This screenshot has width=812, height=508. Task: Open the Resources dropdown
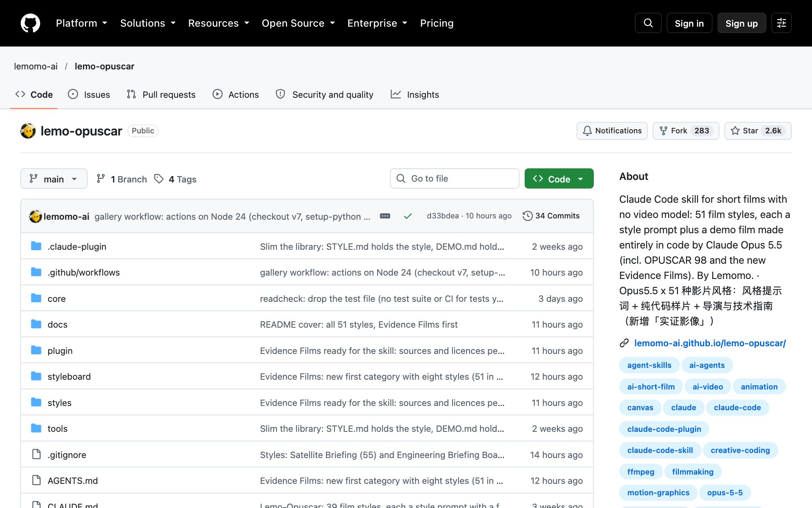[219, 23]
